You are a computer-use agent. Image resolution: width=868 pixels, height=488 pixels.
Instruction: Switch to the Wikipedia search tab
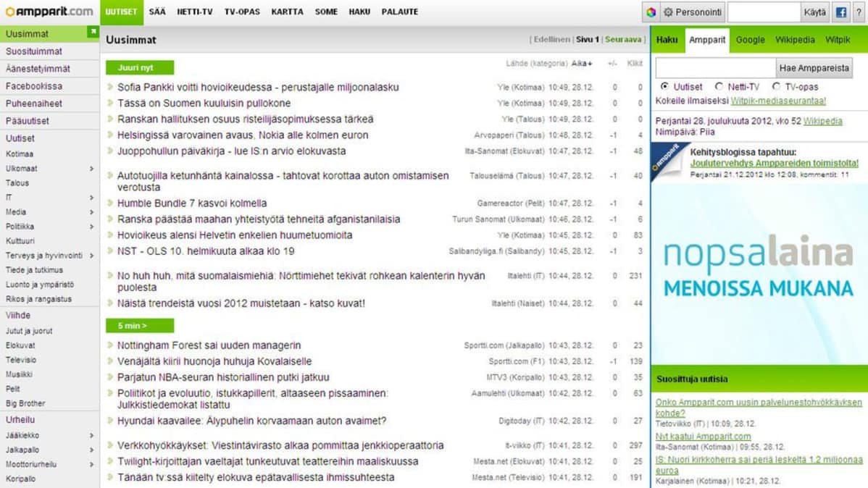(x=794, y=40)
